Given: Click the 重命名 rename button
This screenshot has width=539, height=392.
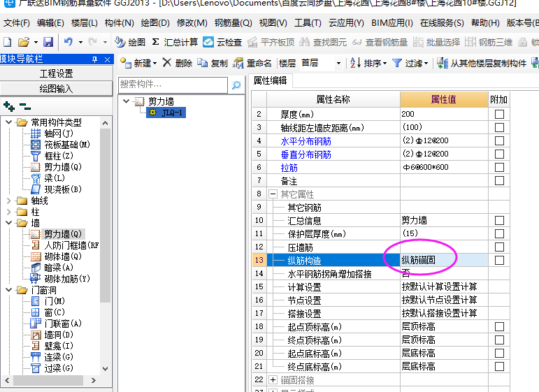Looking at the screenshot, I should click(x=252, y=63).
